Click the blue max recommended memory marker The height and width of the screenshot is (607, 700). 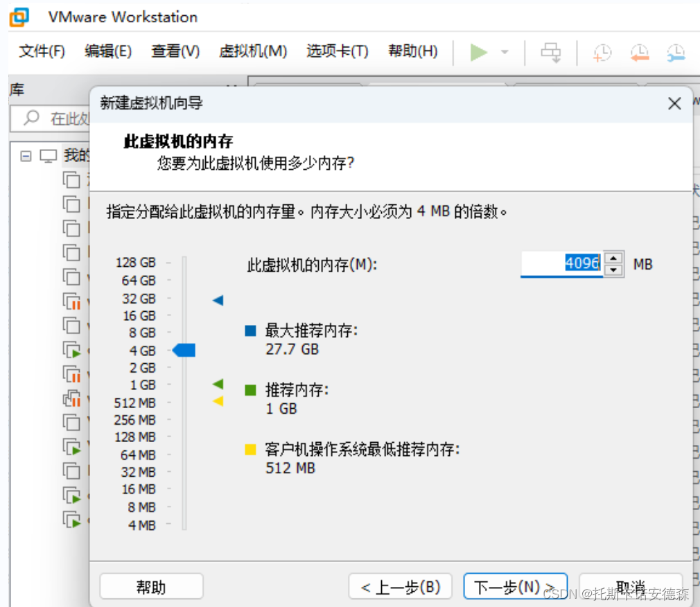click(x=218, y=300)
